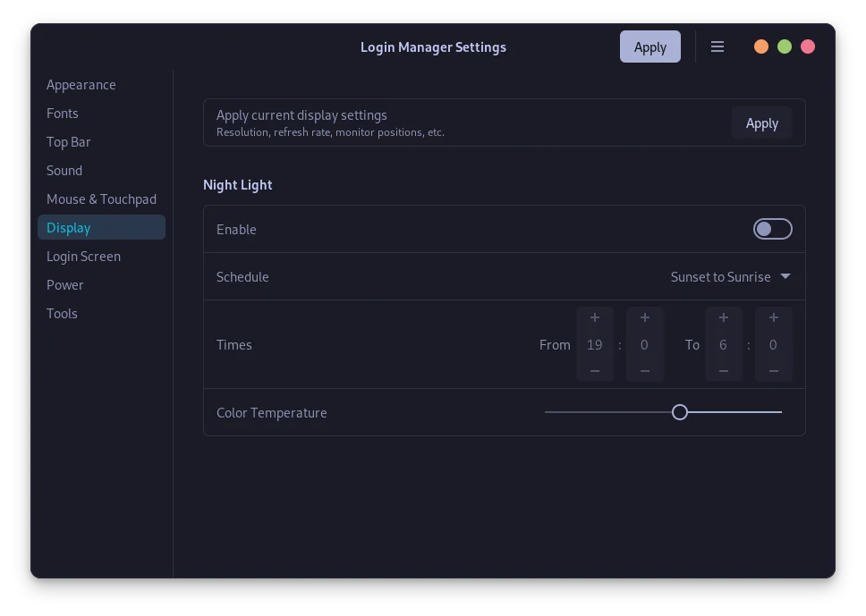866x616 pixels.
Task: Open the Power settings page
Action: (x=65, y=284)
